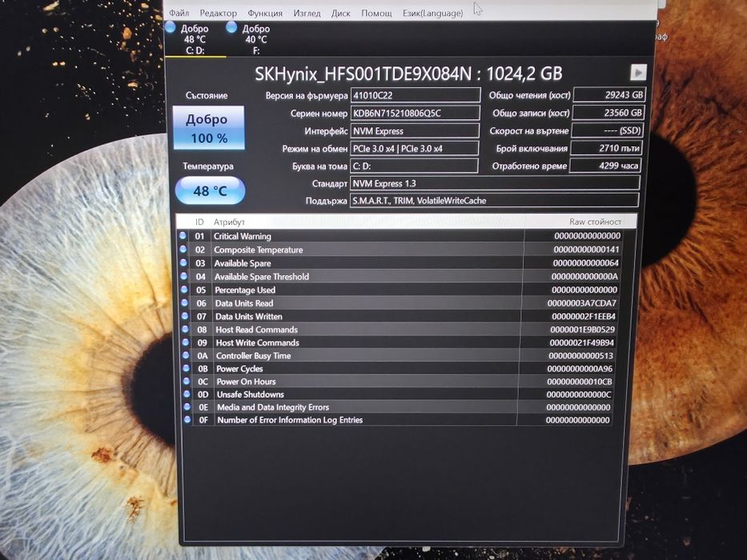This screenshot has height=560, width=747.
Task: Select the F: drive tab
Action: click(x=256, y=39)
